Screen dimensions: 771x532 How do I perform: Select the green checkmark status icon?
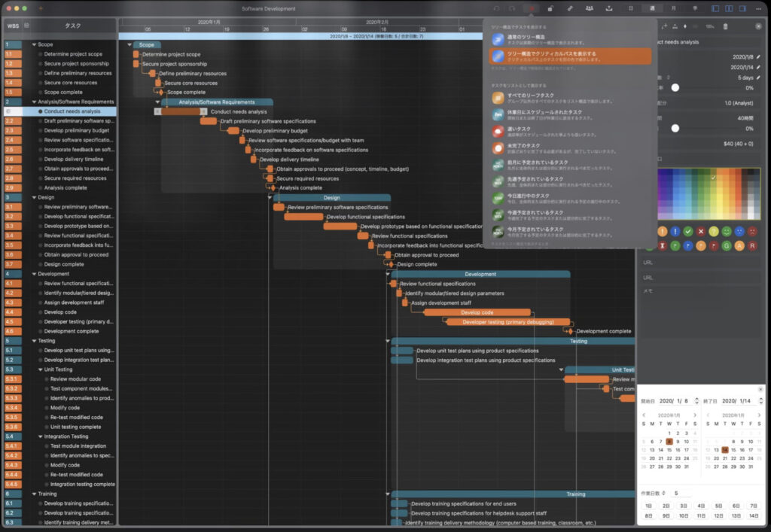click(x=688, y=231)
